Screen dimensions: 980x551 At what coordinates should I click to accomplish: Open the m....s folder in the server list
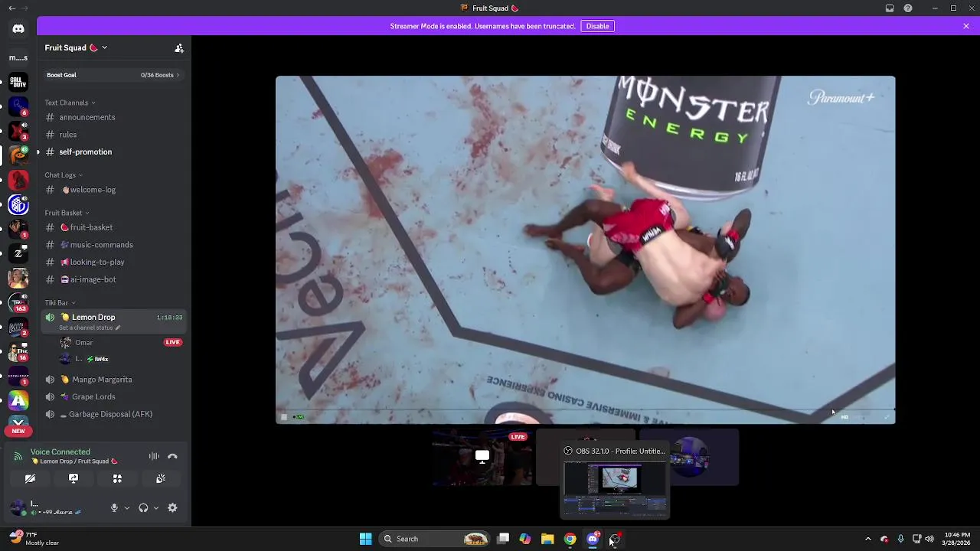tap(18, 57)
